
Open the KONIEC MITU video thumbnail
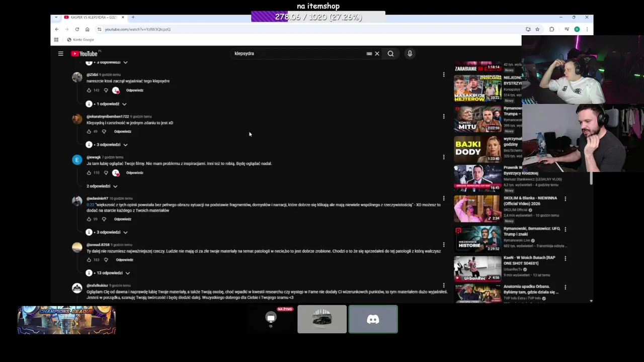point(477,119)
